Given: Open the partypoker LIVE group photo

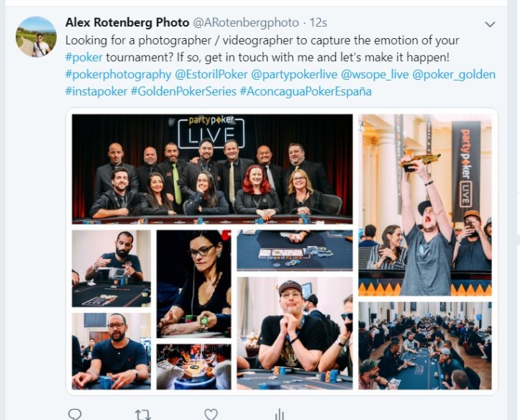Looking at the screenshot, I should pyautogui.click(x=212, y=170).
